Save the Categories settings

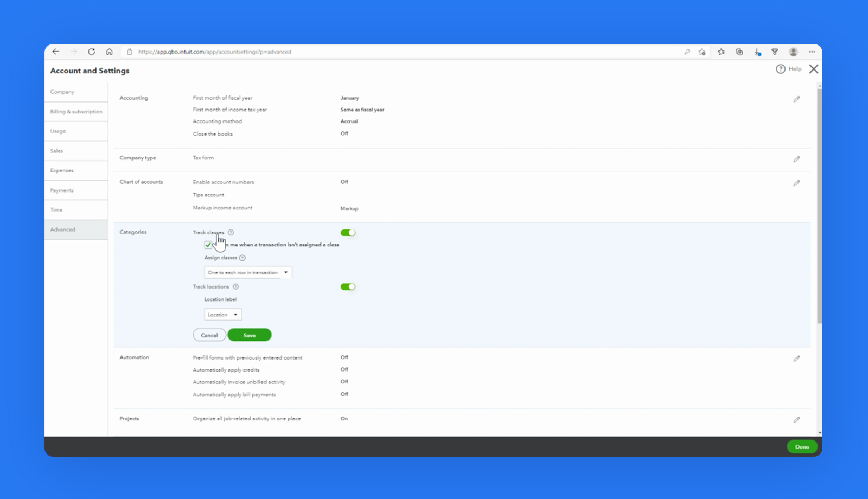[250, 335]
